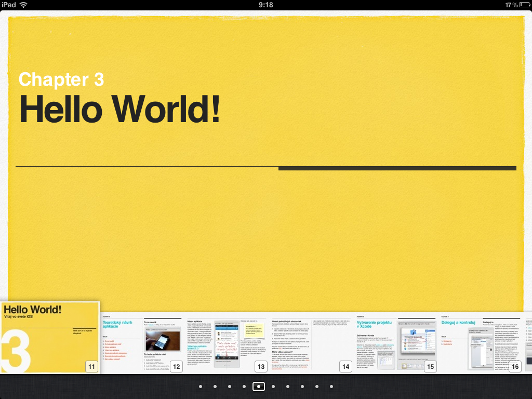The height and width of the screenshot is (399, 532).
Task: Select the sixth dot in chapter indicator
Action: [x=273, y=387]
